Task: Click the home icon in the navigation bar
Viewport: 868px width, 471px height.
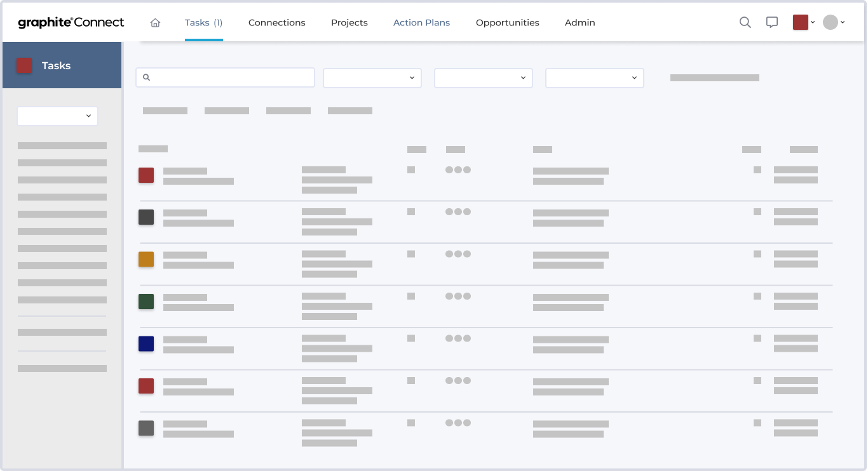Action: pyautogui.click(x=155, y=22)
